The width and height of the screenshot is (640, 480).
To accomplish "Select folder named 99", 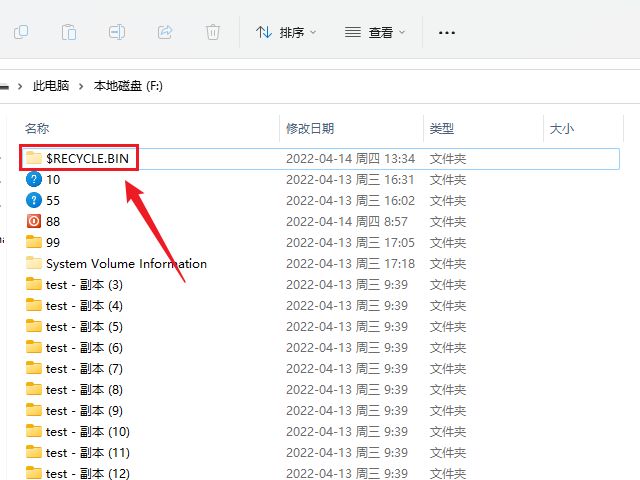I will pos(53,242).
